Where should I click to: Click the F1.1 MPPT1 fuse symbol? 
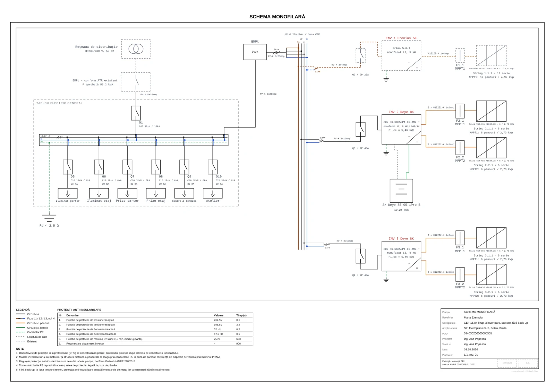click(460, 55)
